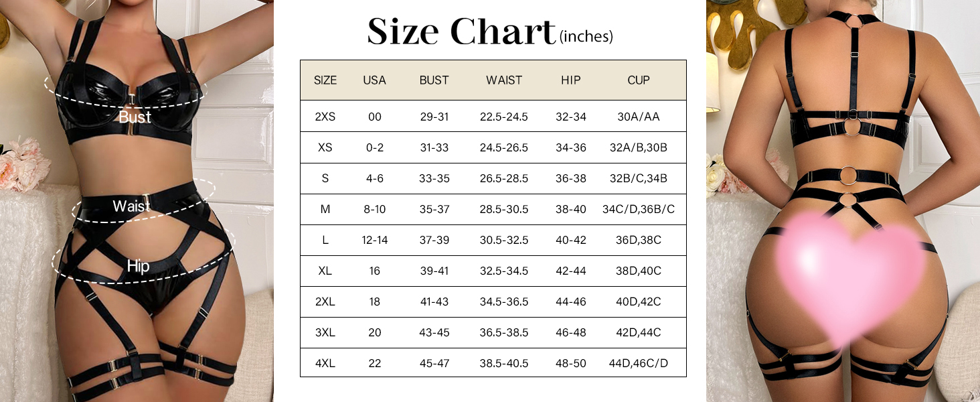This screenshot has height=402, width=980.
Task: Click the Size Chart title
Action: 461,31
